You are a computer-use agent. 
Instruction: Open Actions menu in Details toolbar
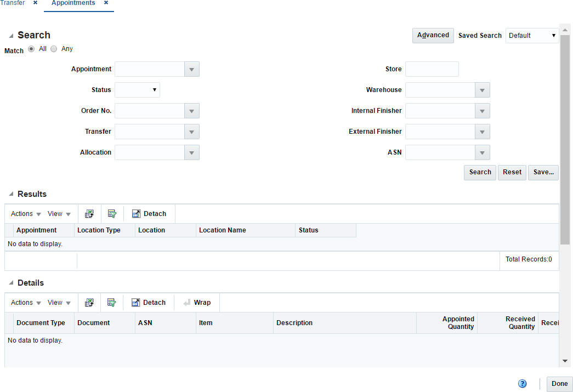tap(26, 303)
